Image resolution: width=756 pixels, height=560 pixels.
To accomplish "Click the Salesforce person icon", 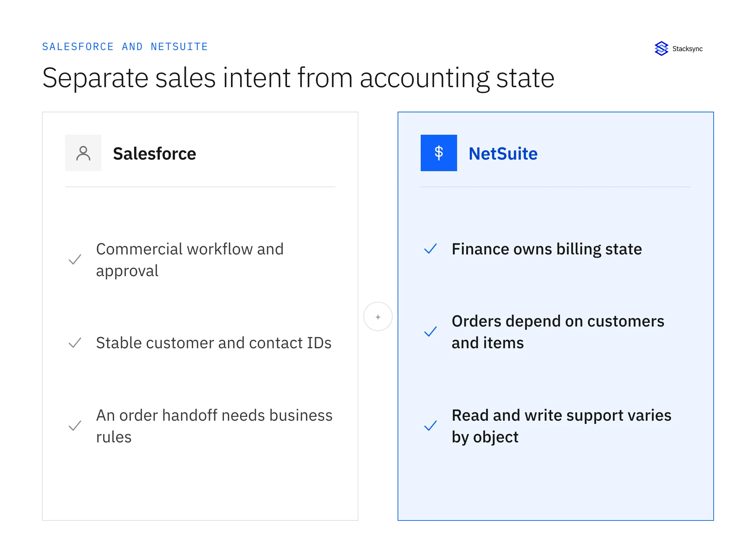I will (83, 153).
